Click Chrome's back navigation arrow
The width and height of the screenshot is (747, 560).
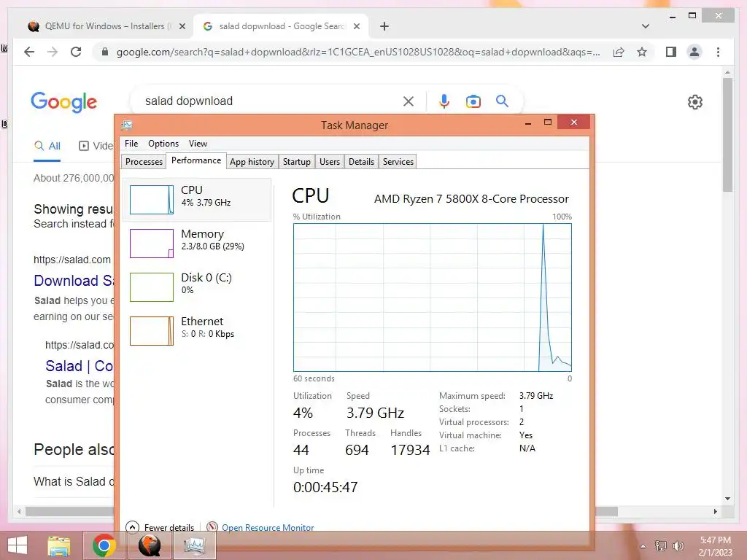pyautogui.click(x=29, y=52)
